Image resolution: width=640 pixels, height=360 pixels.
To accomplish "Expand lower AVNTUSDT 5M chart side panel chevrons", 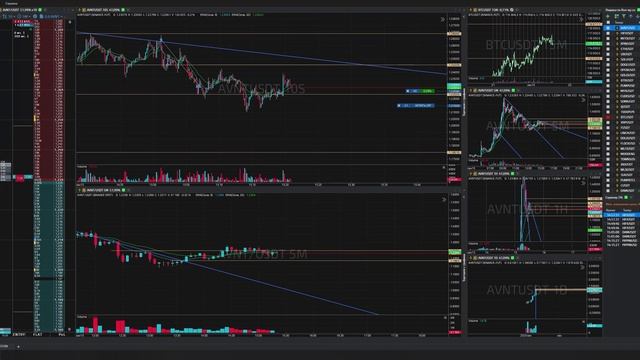I will point(444,200).
